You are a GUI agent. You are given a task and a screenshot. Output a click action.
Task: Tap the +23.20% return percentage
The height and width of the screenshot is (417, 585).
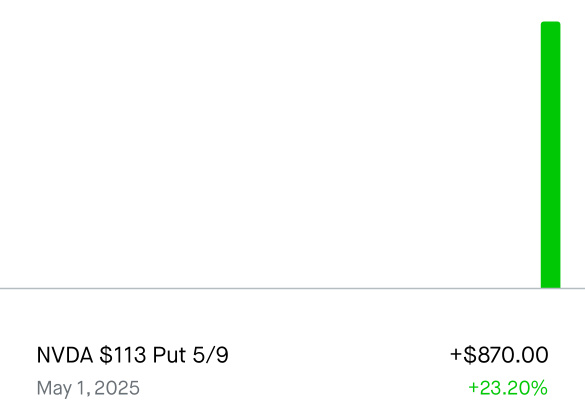point(508,388)
